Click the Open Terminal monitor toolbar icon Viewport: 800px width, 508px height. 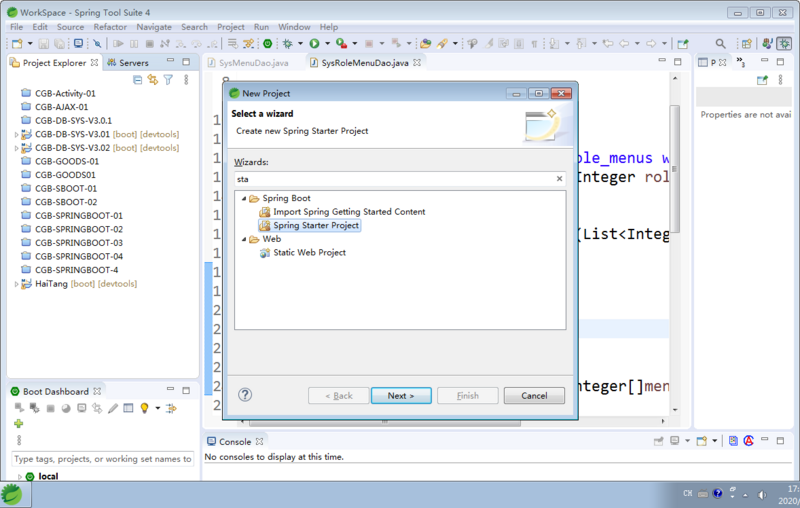coord(78,44)
